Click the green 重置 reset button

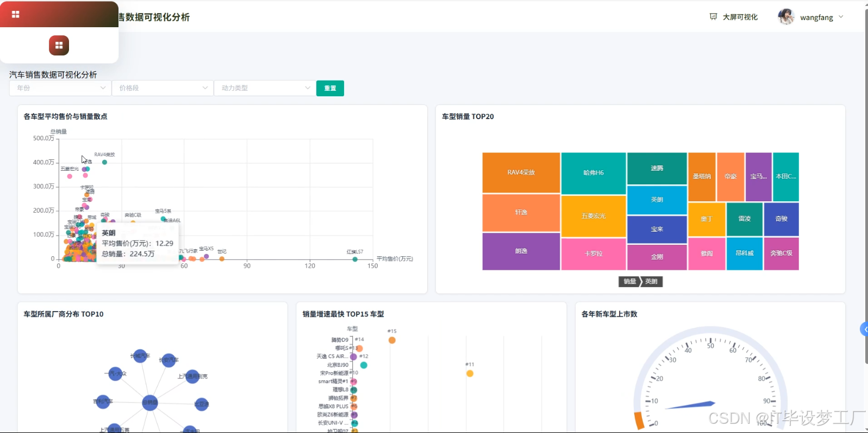pos(330,88)
